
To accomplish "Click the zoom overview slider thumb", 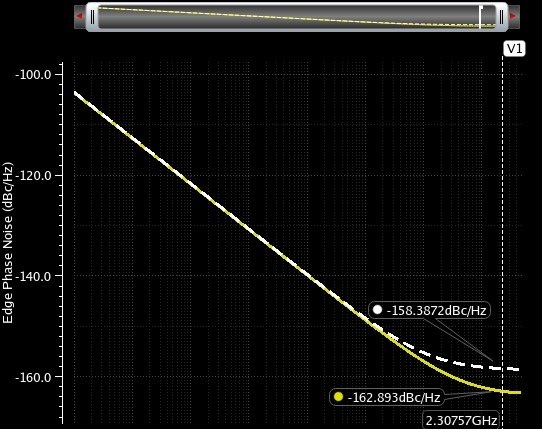I will 297,17.
